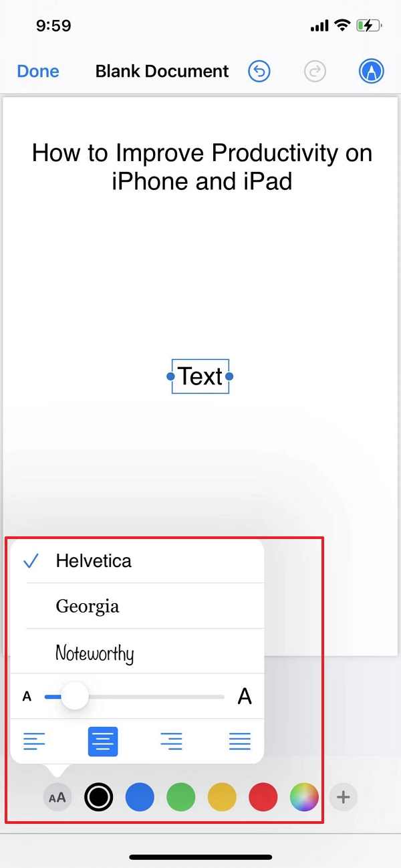This screenshot has height=868, width=401.
Task: Choose the blue text color
Action: coord(140,796)
